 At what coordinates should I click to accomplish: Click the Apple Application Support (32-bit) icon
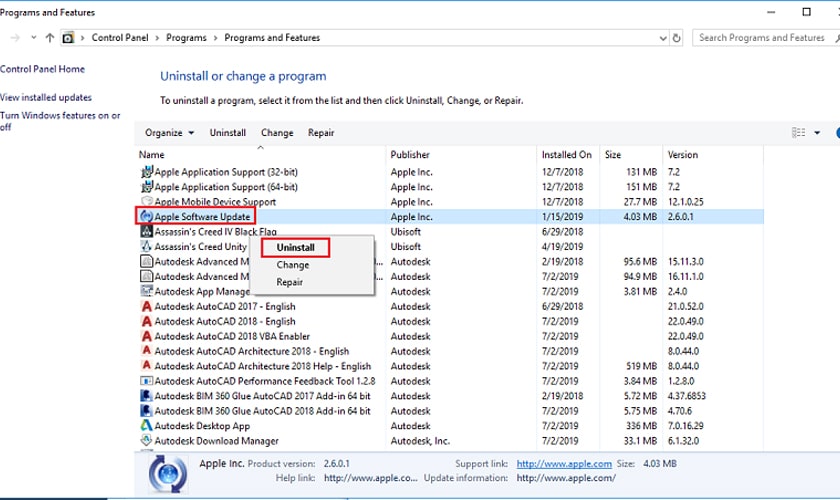(146, 172)
